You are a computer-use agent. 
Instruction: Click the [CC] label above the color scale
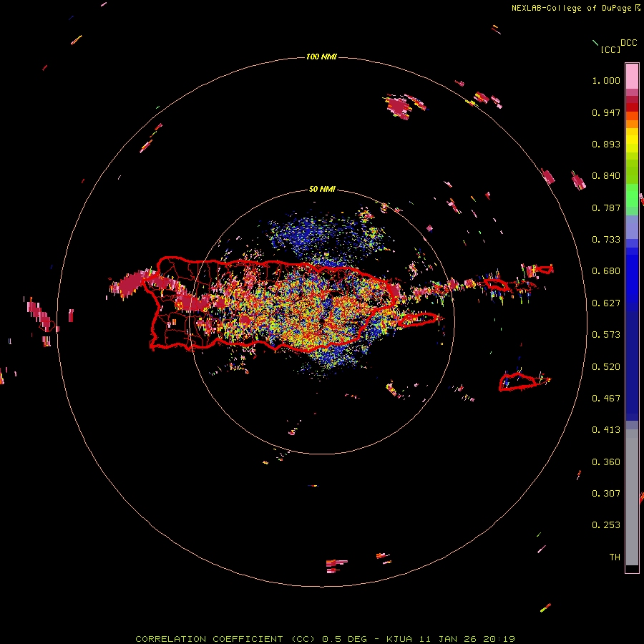pos(610,49)
